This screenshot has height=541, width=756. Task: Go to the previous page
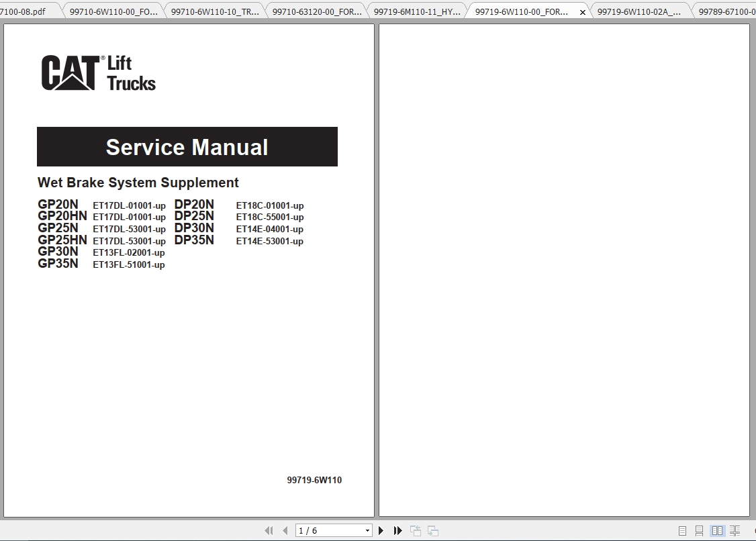[284, 530]
